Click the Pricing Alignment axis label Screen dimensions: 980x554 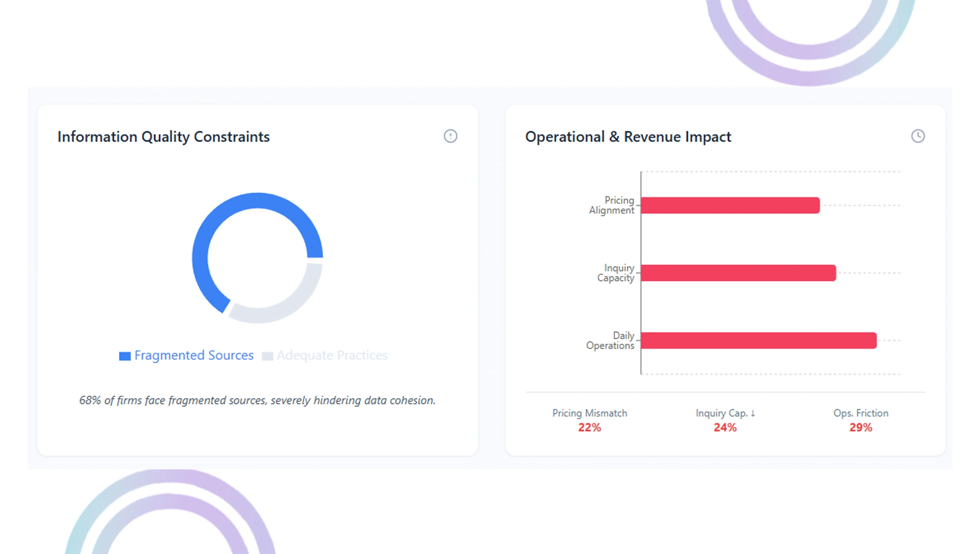612,205
